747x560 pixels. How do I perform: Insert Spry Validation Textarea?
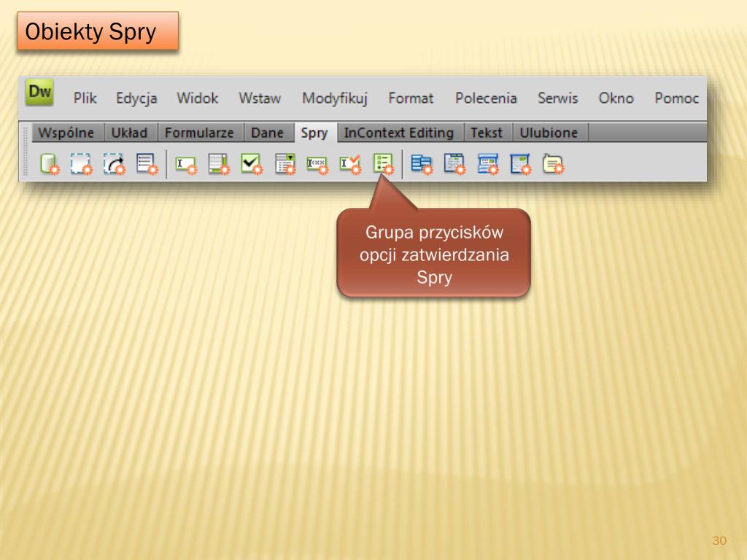(219, 164)
